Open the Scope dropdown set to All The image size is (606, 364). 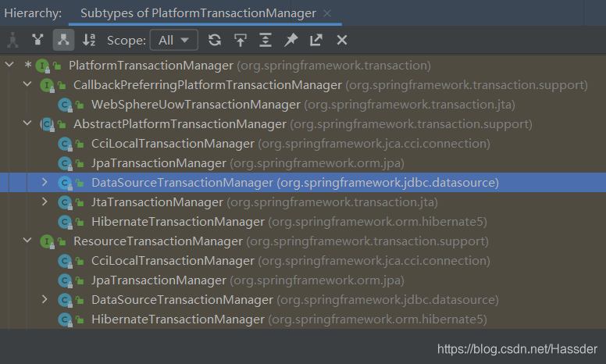coord(173,40)
